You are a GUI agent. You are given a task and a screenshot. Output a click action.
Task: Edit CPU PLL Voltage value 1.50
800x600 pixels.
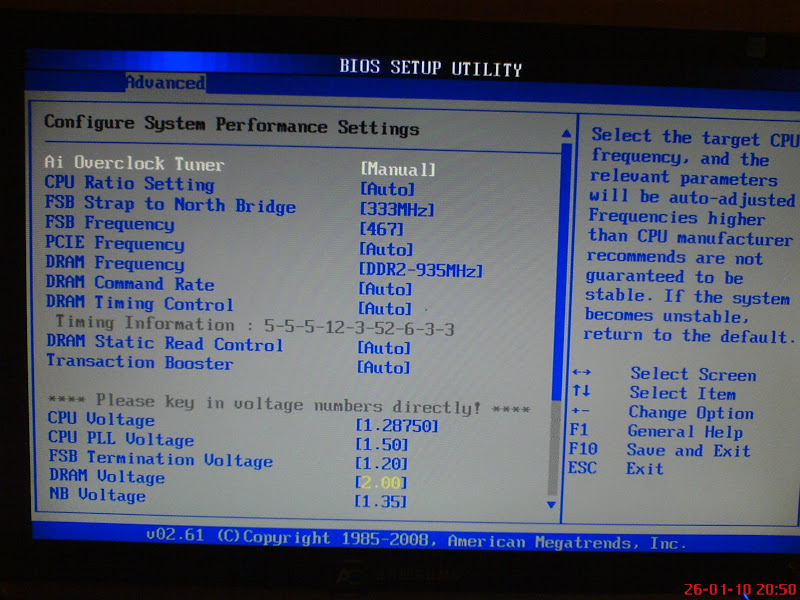pyautogui.click(x=382, y=444)
